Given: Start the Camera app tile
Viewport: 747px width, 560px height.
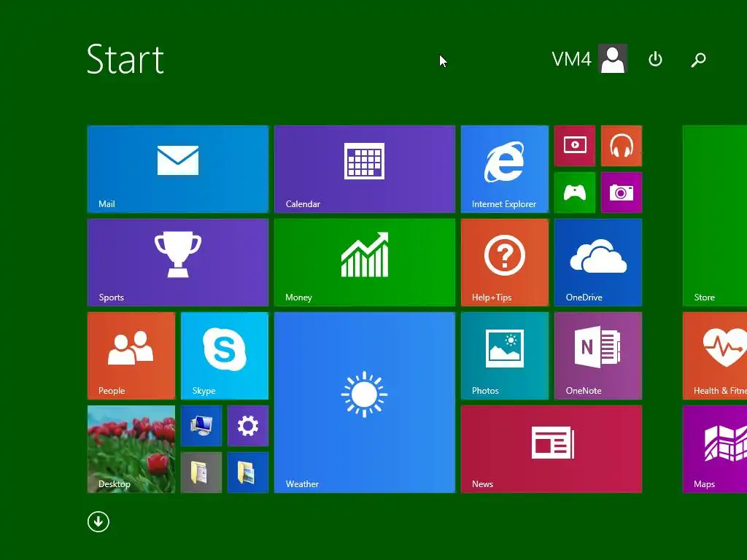Looking at the screenshot, I should 622,192.
